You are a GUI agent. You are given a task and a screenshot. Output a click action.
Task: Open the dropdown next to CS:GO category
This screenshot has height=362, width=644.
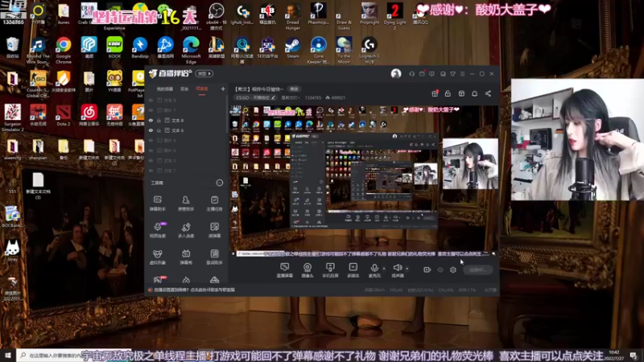(290, 97)
